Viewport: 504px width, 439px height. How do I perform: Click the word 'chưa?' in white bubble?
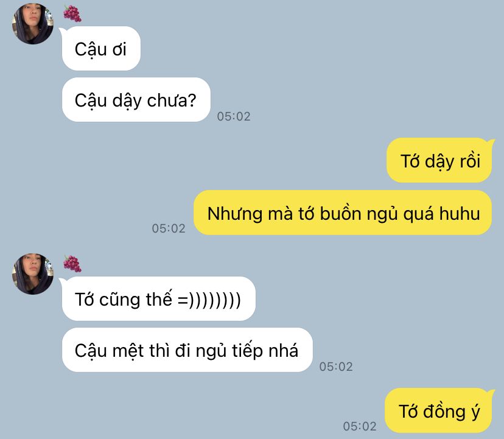tap(172, 100)
